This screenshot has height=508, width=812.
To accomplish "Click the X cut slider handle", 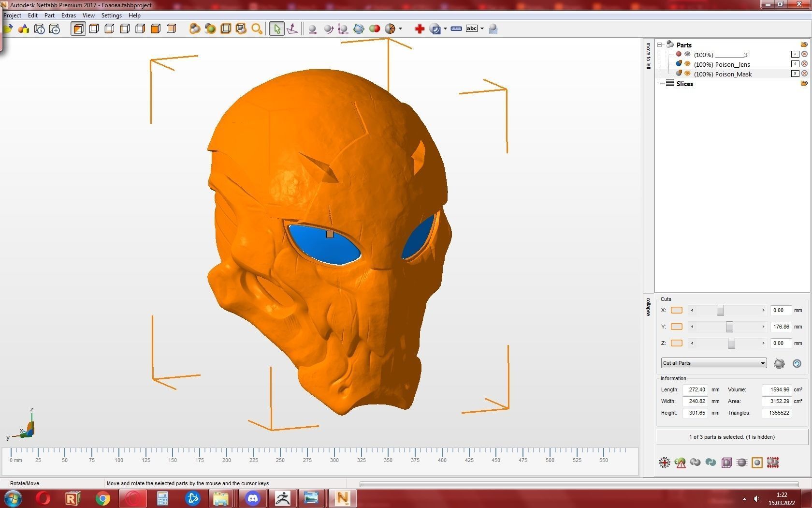I will click(x=720, y=311).
